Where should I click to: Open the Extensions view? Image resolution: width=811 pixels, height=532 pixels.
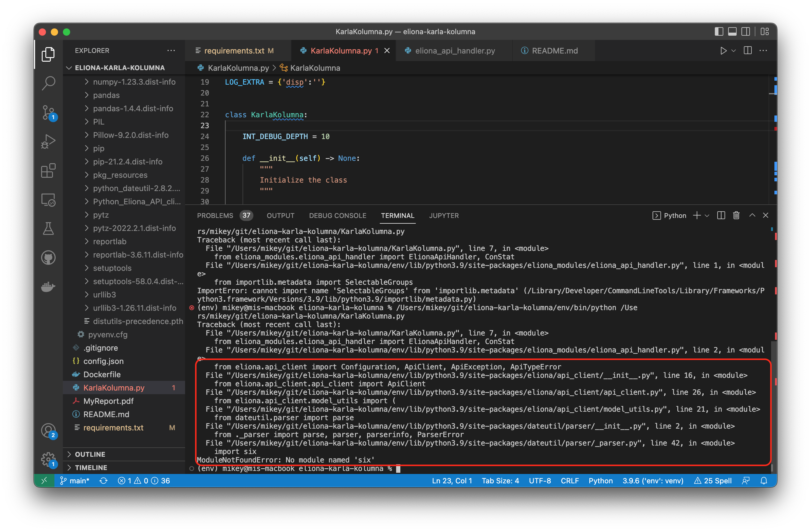(x=48, y=170)
